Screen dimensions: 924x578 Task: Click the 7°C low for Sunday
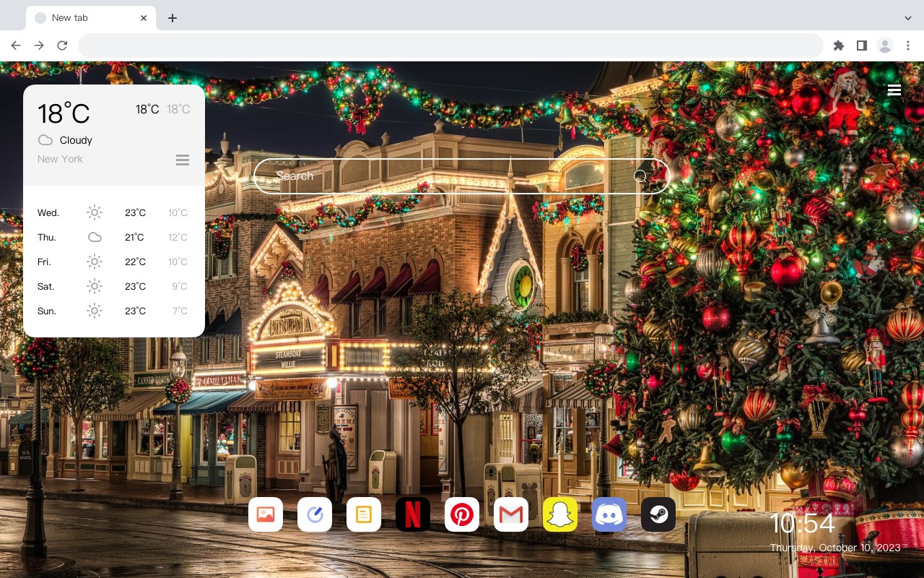click(180, 311)
